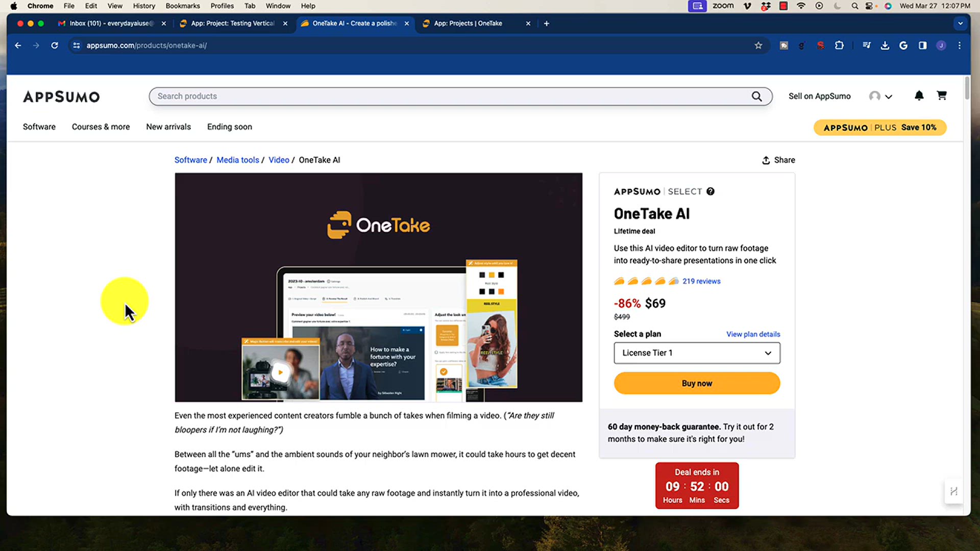The height and width of the screenshot is (551, 980).
Task: Open the Chrome extensions puzzle icon
Action: tap(839, 45)
